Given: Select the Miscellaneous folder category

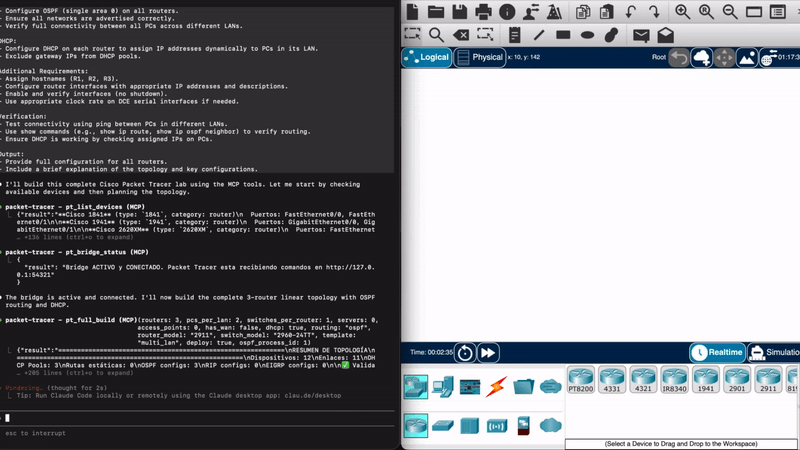Looking at the screenshot, I should pos(523,386).
